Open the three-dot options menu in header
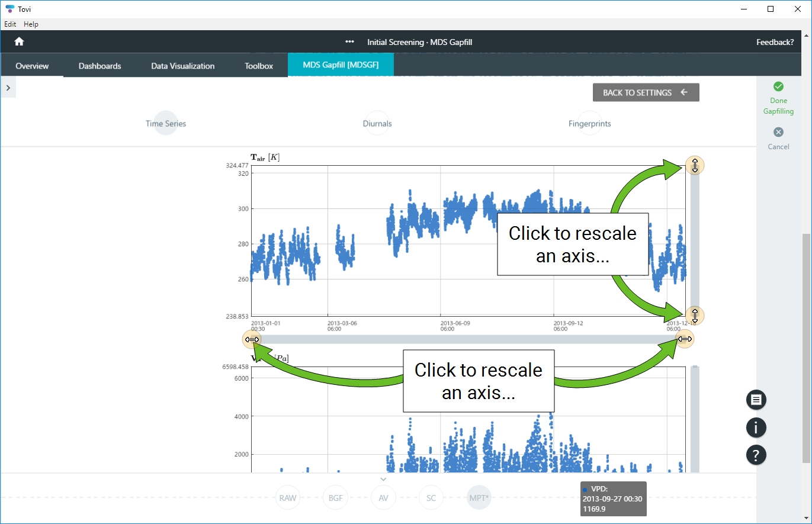Viewport: 812px width, 524px height. (x=349, y=42)
